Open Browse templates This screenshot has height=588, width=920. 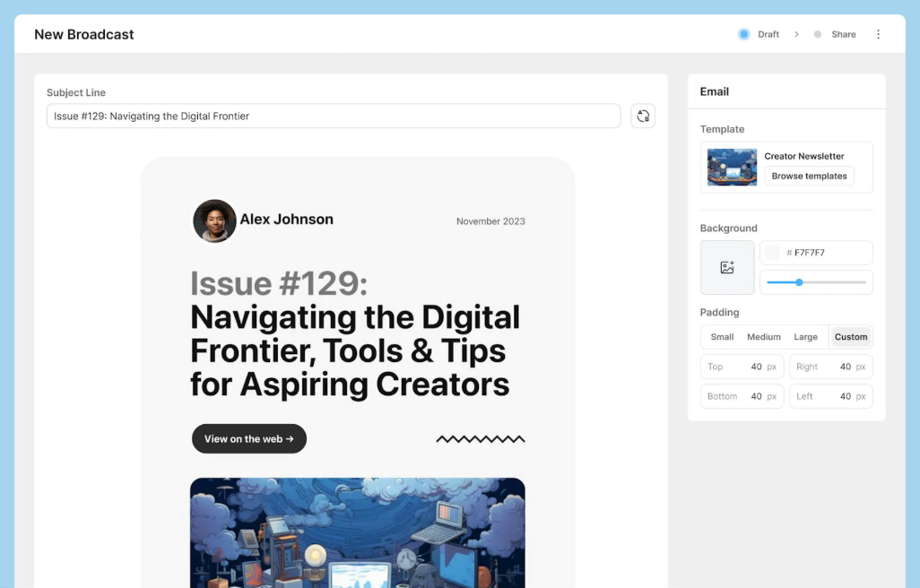pos(809,176)
